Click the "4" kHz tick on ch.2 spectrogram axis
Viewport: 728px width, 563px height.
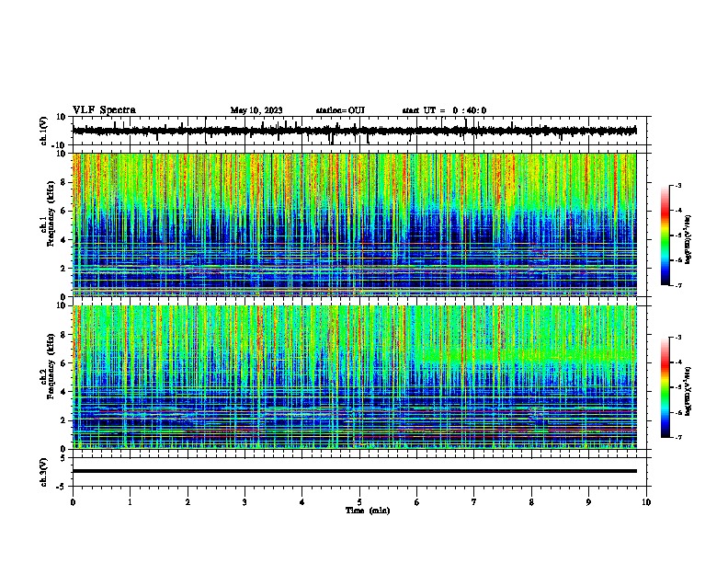[x=63, y=392]
